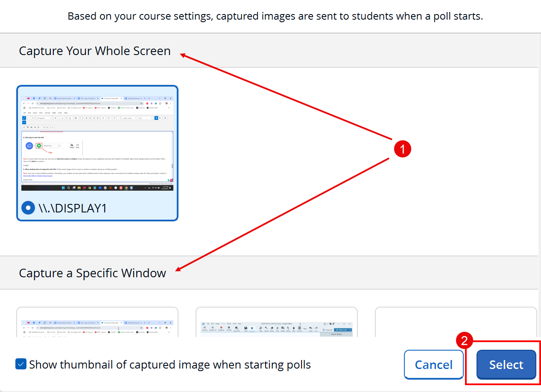This screenshot has width=541, height=392.
Task: Click the blue iClicker cloud icon in the preview
Action: click(29, 145)
